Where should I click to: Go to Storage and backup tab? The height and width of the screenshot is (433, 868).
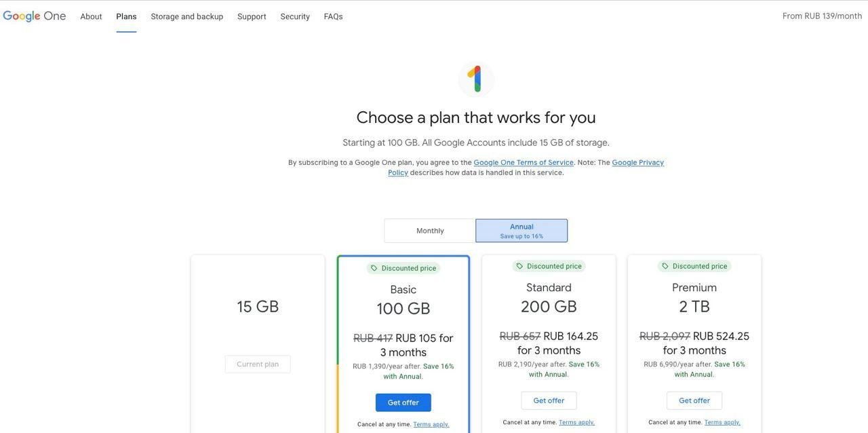(x=186, y=16)
